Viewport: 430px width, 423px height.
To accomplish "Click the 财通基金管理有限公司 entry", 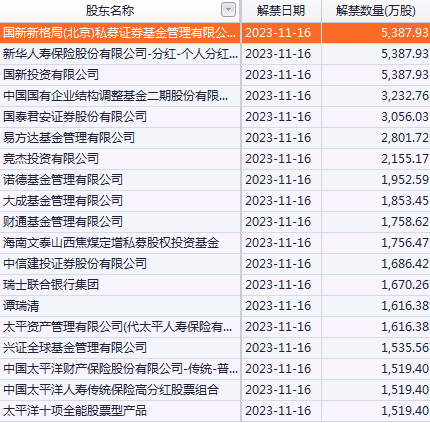I will click(x=63, y=222).
